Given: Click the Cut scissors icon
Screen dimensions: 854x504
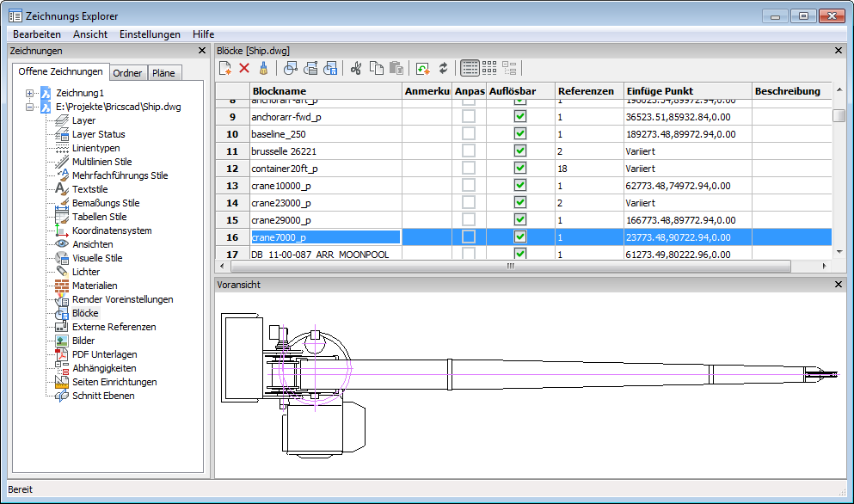Looking at the screenshot, I should coord(356,68).
